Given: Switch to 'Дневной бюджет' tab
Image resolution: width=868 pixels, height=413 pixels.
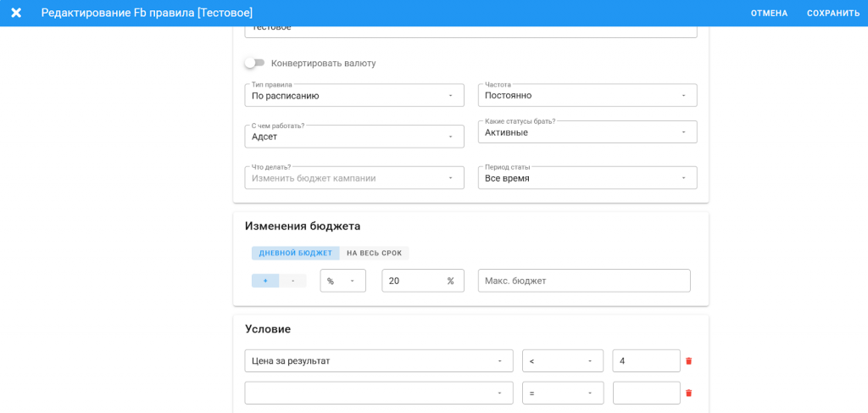Looking at the screenshot, I should (295, 253).
